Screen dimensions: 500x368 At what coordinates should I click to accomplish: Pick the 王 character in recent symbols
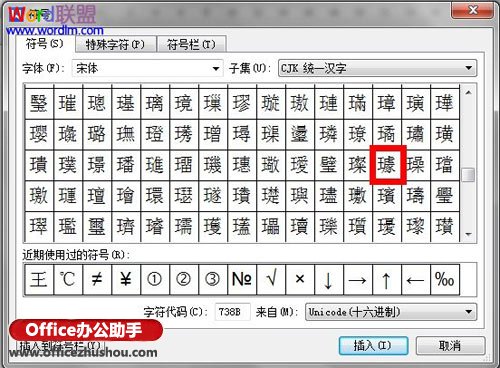tap(39, 279)
